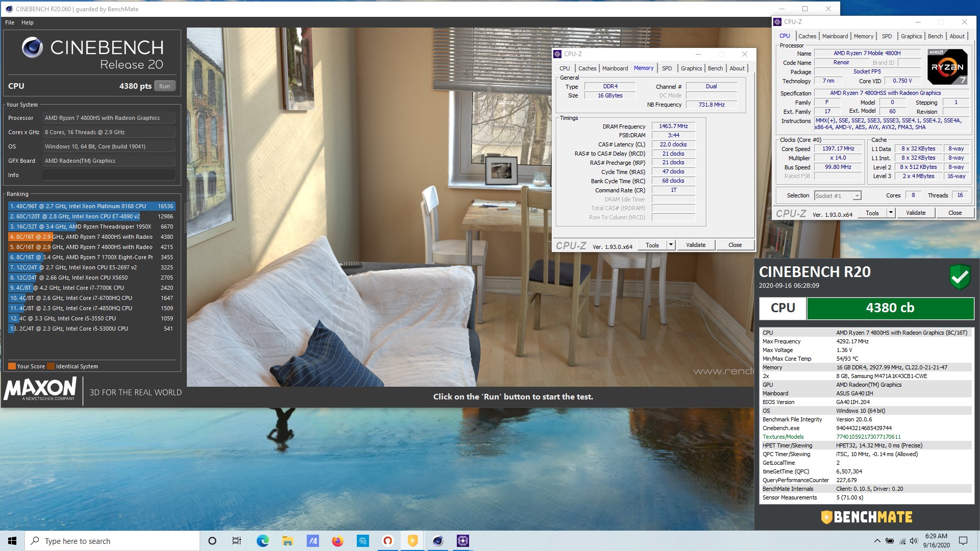Click the MAXON company logo
The image size is (980, 551).
[40, 389]
